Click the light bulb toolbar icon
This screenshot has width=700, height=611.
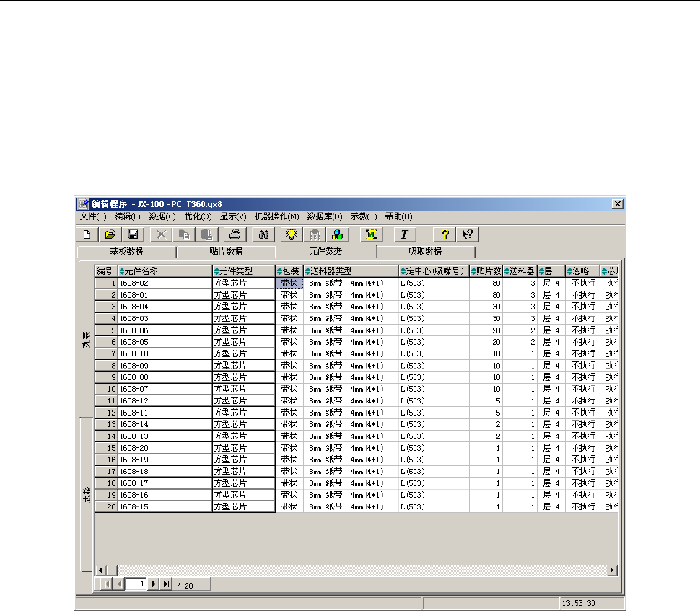[x=292, y=234]
